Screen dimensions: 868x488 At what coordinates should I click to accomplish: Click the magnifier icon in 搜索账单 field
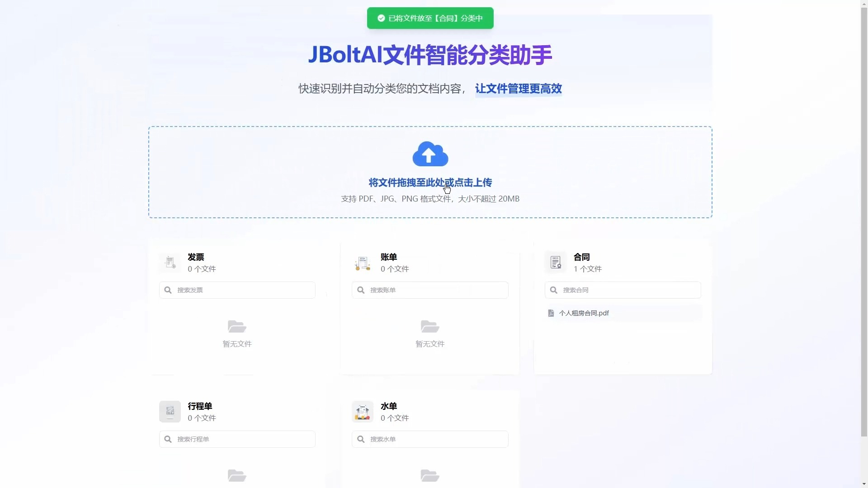361,290
